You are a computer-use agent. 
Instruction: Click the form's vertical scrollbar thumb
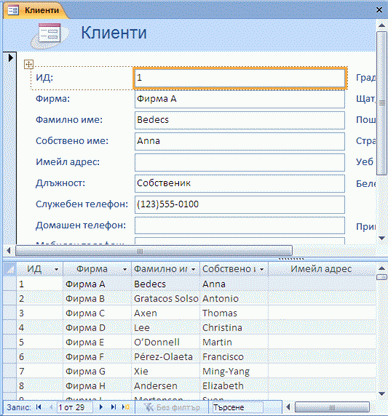tap(382, 103)
